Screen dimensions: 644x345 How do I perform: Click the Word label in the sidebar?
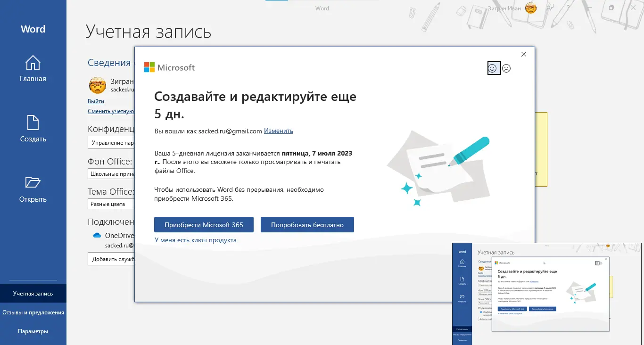tap(33, 29)
